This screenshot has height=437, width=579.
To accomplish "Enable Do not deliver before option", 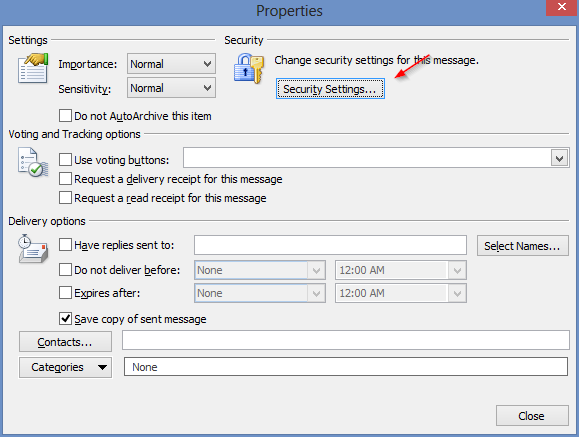I will coord(65,269).
